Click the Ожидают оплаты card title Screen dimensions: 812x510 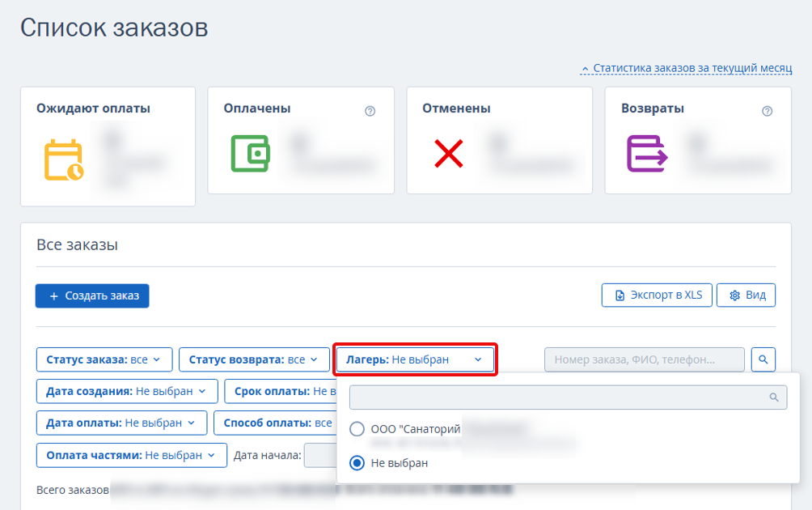[x=93, y=108]
